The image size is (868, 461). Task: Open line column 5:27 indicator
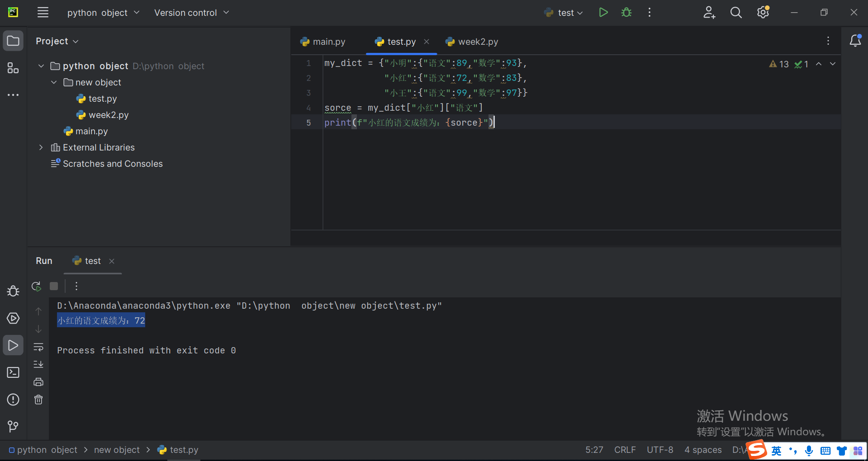click(x=594, y=450)
